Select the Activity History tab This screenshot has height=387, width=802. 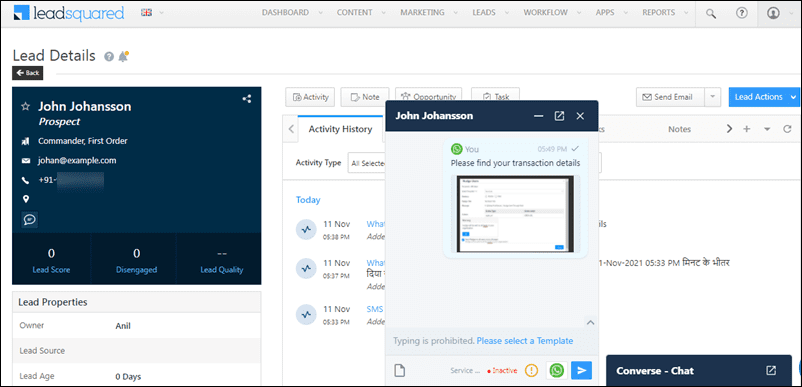[x=340, y=129]
